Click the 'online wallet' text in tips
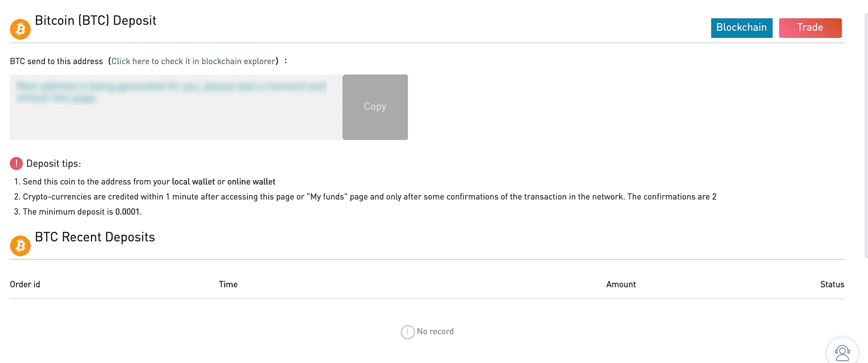The width and height of the screenshot is (868, 363). click(x=251, y=182)
